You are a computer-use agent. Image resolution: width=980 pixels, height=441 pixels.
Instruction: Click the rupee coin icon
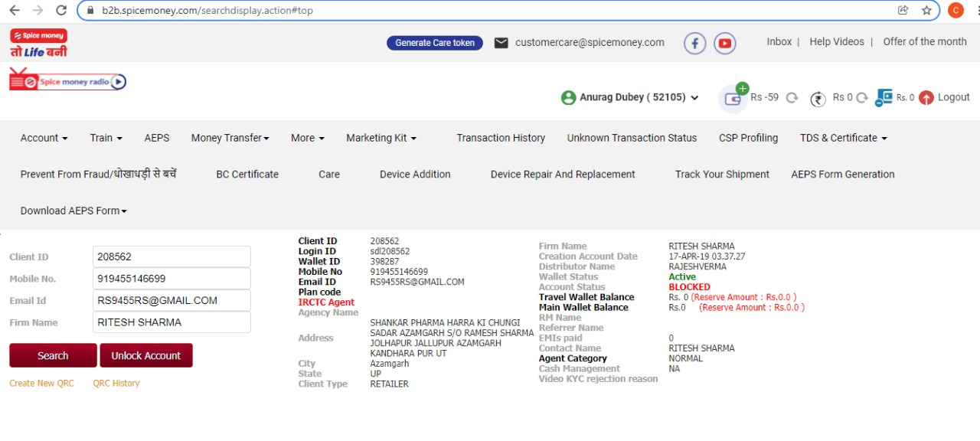coord(818,98)
